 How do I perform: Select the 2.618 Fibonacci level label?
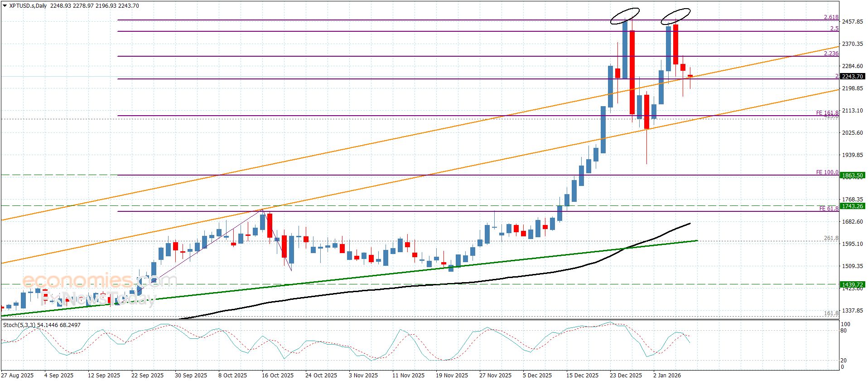click(x=831, y=17)
